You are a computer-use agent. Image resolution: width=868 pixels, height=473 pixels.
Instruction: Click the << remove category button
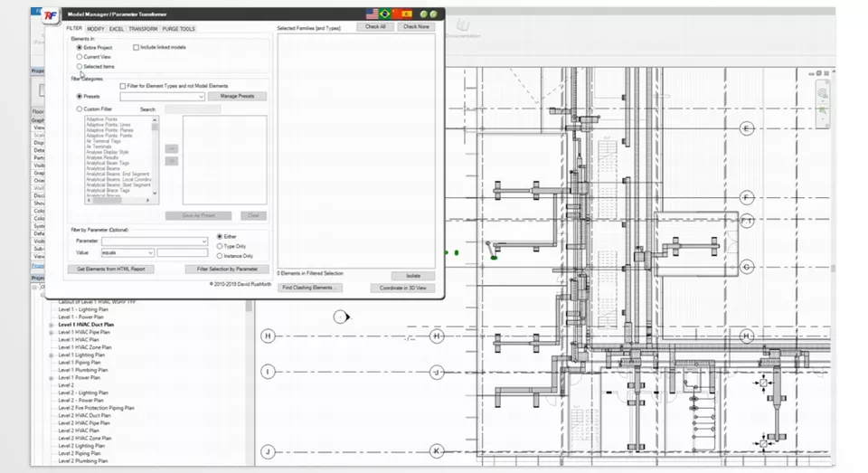tap(172, 161)
